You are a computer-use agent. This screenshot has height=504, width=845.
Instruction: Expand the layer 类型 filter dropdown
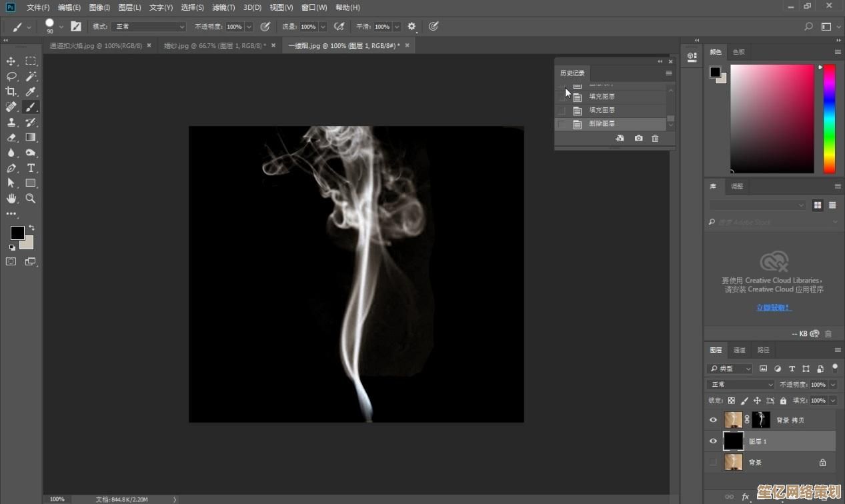coord(730,369)
